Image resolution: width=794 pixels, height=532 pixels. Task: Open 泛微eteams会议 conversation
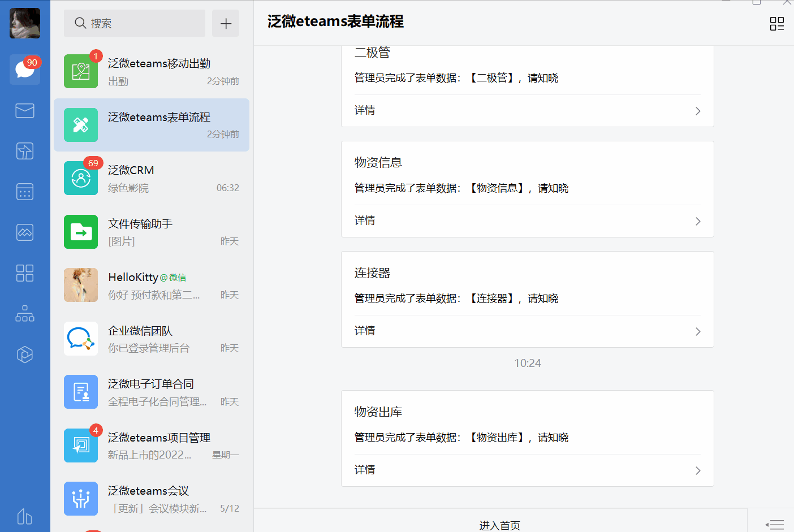coord(152,499)
